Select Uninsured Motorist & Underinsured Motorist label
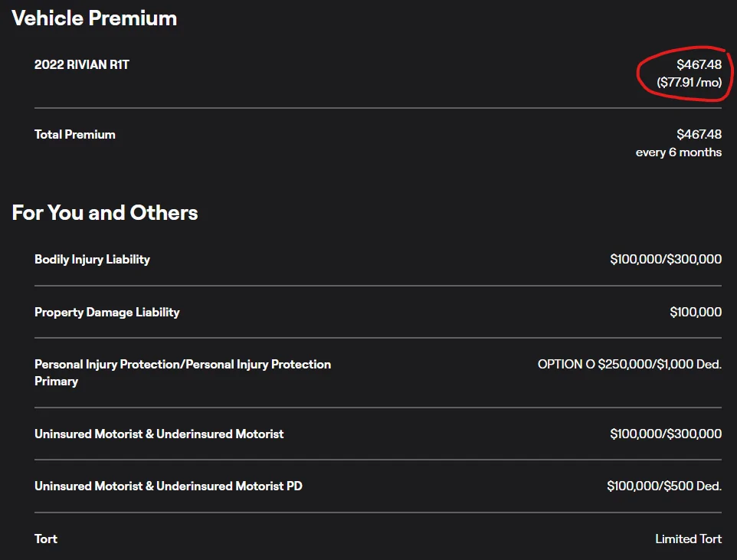 [159, 434]
